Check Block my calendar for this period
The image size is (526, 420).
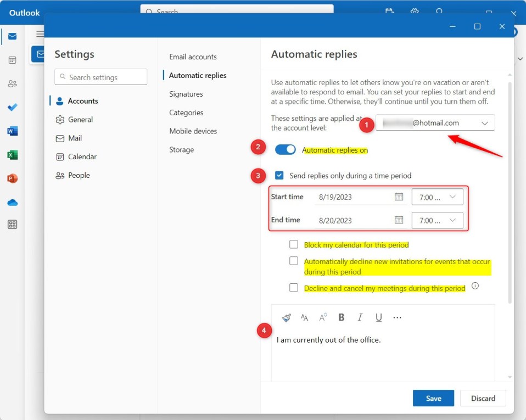tap(294, 244)
